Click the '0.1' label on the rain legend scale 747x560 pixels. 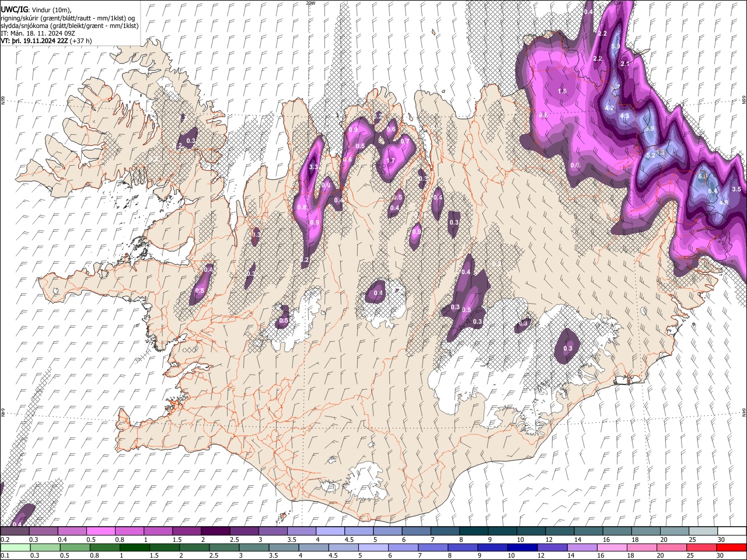[x=5, y=555]
